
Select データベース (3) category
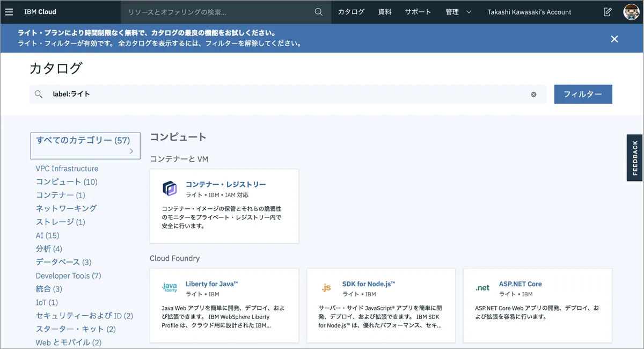pyautogui.click(x=64, y=262)
